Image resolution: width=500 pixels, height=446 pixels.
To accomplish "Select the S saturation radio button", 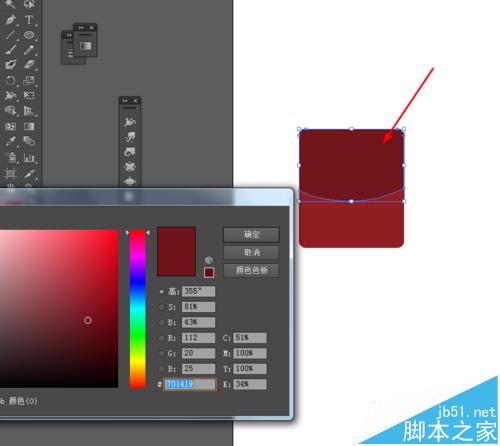I will point(161,307).
